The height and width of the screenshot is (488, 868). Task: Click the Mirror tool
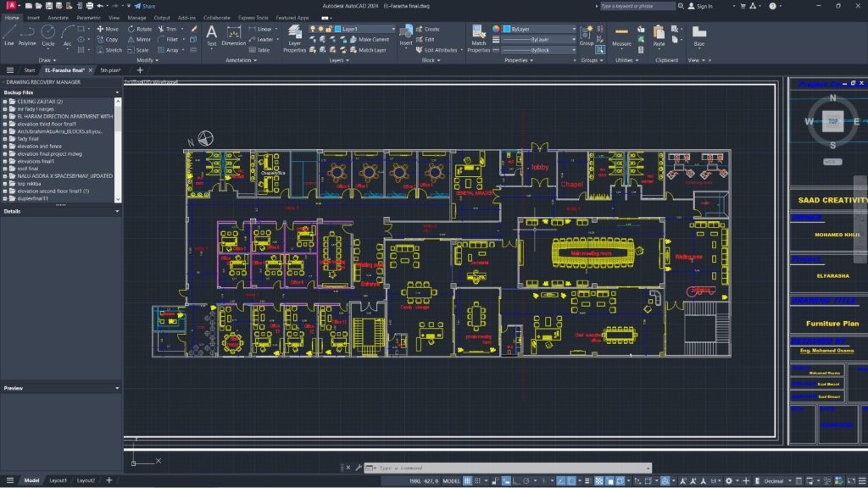(x=139, y=39)
